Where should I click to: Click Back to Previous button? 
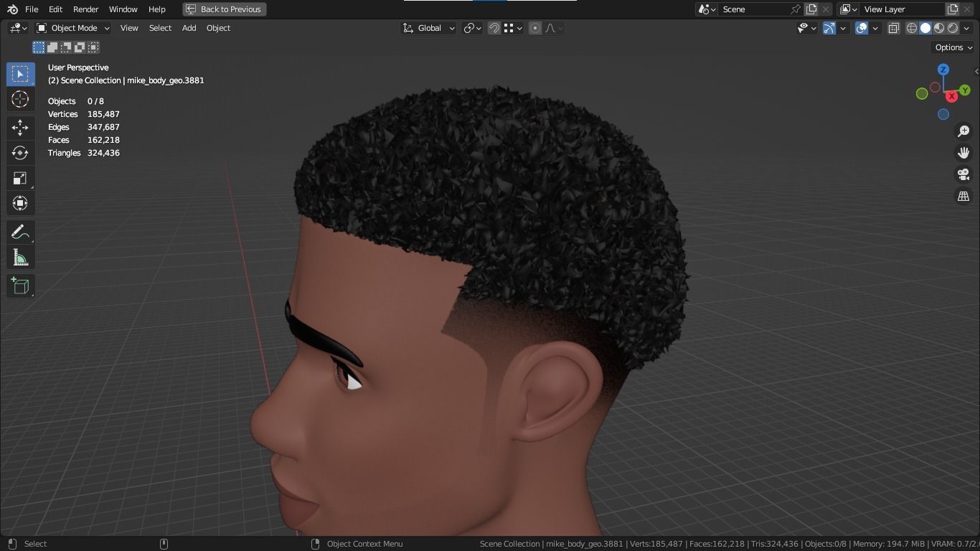225,9
